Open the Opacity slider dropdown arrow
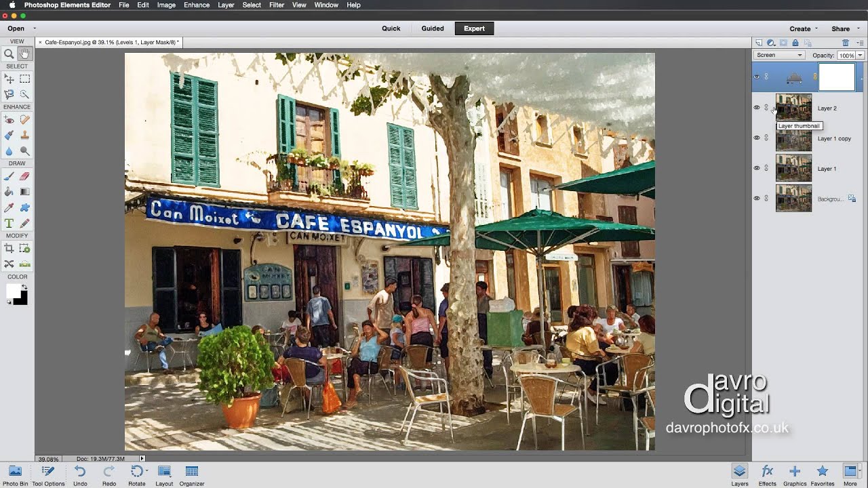The width and height of the screenshot is (868, 488). pos(860,55)
